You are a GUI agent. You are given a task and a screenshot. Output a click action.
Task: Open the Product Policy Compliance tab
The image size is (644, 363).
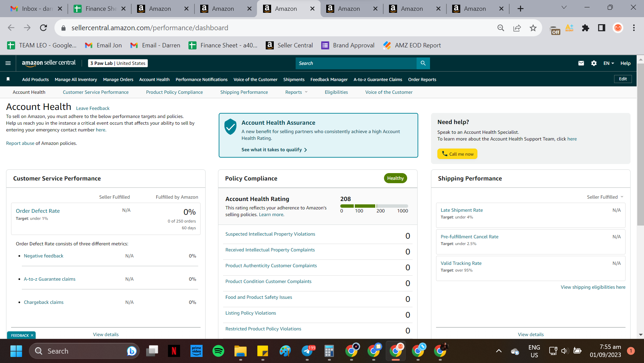click(174, 92)
